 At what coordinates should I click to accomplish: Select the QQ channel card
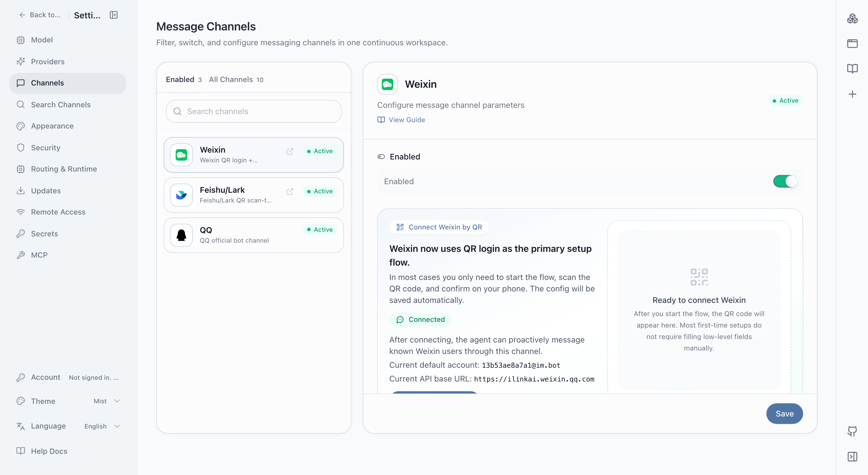point(253,235)
